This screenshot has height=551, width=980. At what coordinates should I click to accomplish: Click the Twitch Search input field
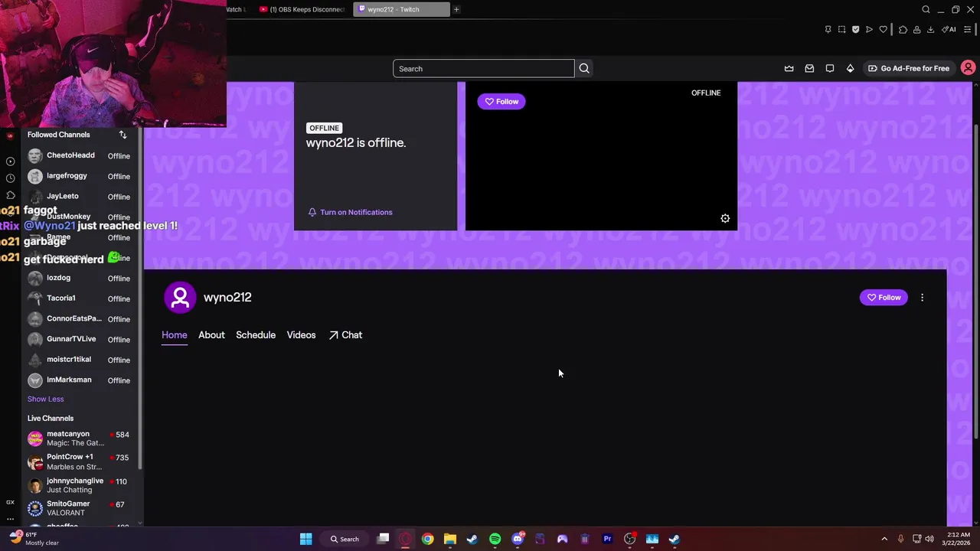(x=483, y=68)
